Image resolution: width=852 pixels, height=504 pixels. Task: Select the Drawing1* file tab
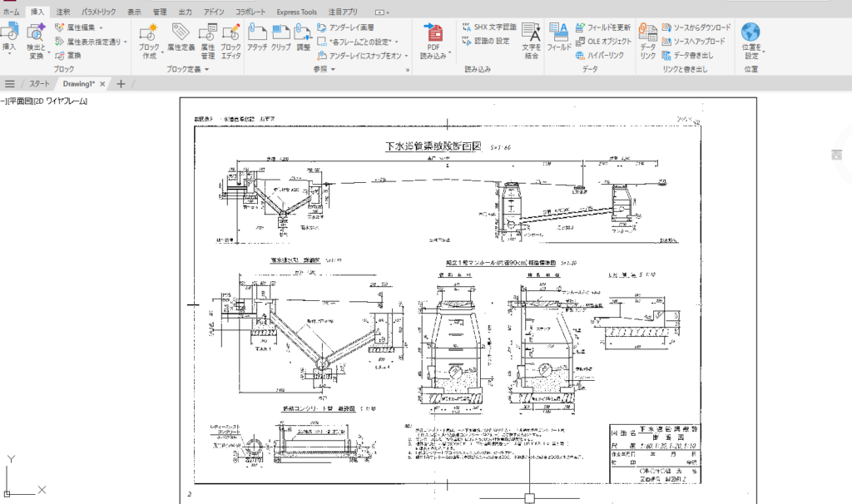point(79,84)
